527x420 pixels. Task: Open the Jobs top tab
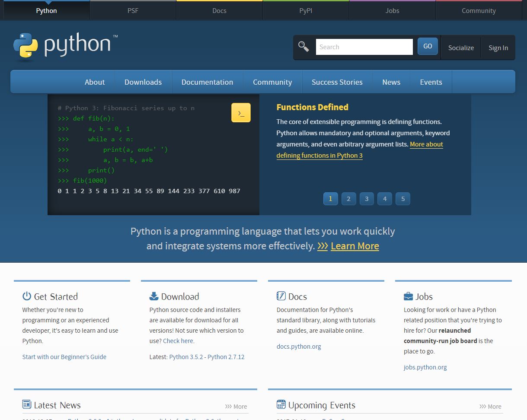pos(392,10)
